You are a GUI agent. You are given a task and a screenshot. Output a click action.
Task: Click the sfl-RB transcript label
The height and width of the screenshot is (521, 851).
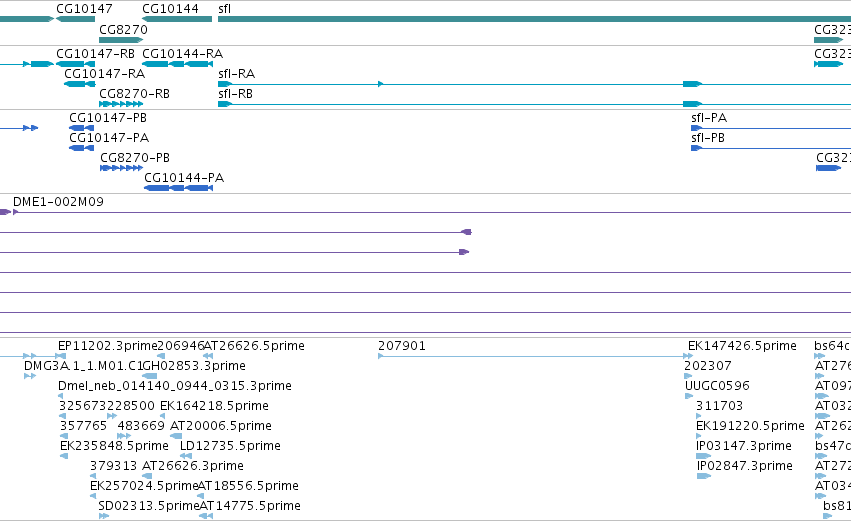point(236,94)
